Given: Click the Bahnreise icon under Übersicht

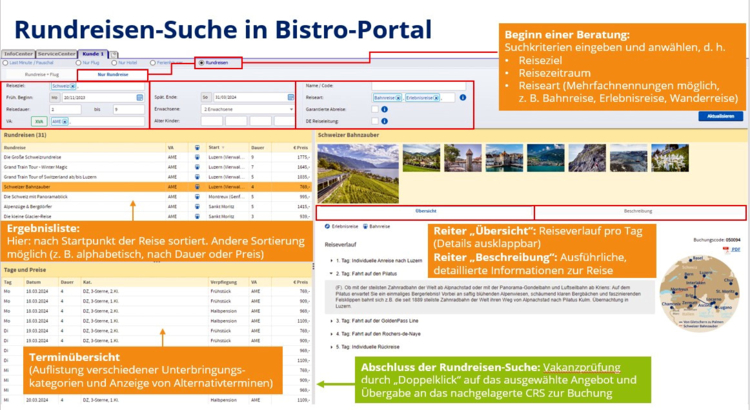Looking at the screenshot, I should coord(365,226).
